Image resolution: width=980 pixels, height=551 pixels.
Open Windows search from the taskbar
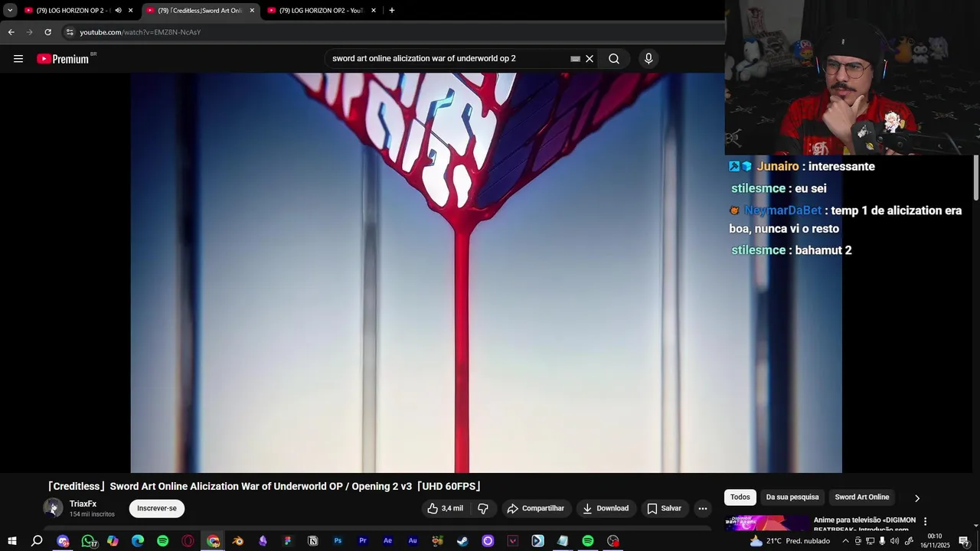pos(37,541)
